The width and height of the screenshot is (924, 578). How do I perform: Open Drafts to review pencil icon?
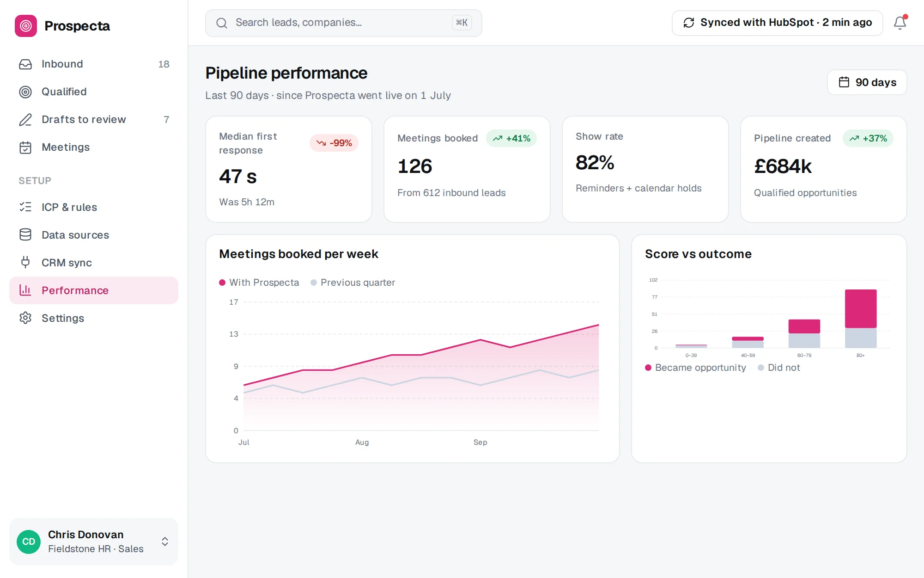25,120
